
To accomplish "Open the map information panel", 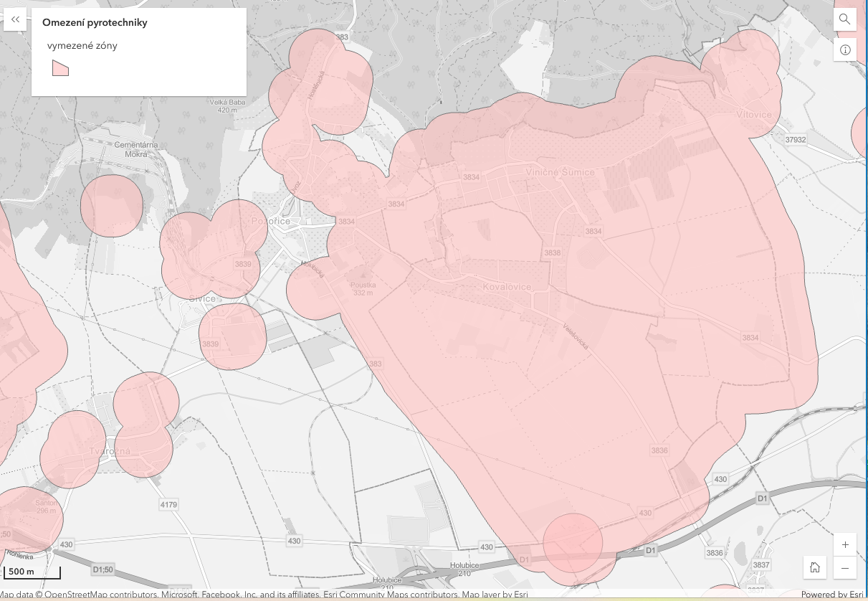I will (x=845, y=49).
